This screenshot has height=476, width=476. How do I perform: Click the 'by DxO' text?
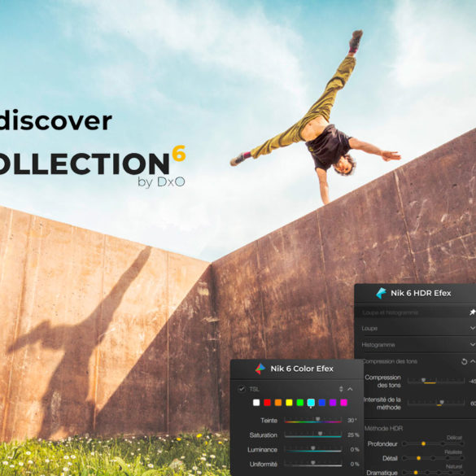[x=161, y=182]
